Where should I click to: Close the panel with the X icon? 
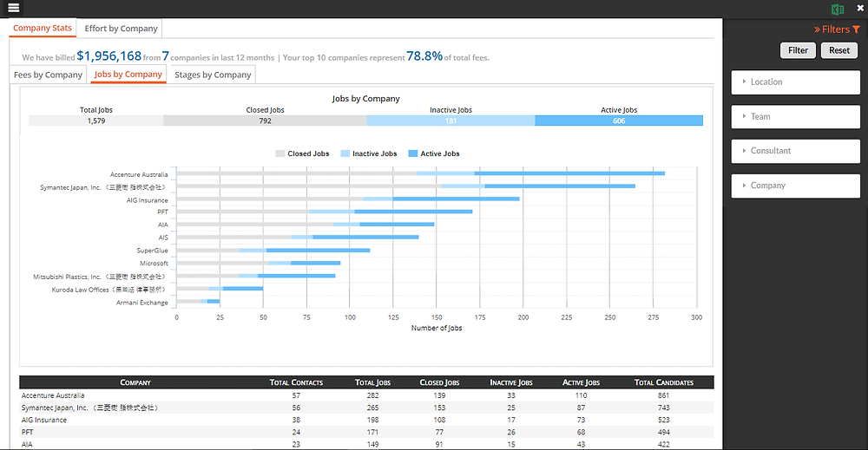coord(860,9)
